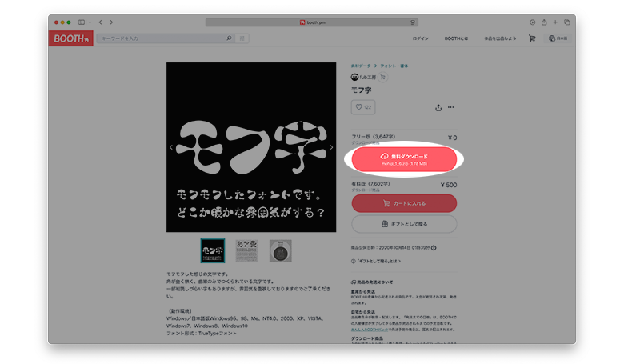This screenshot has width=624, height=364.
Task: Go forward with the Safari forward arrow
Action: tap(111, 22)
